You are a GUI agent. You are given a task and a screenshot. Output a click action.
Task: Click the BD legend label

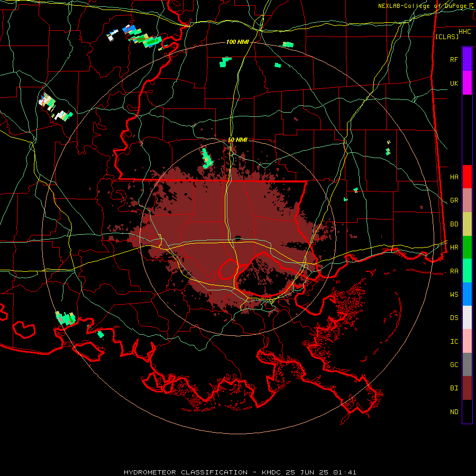(454, 224)
